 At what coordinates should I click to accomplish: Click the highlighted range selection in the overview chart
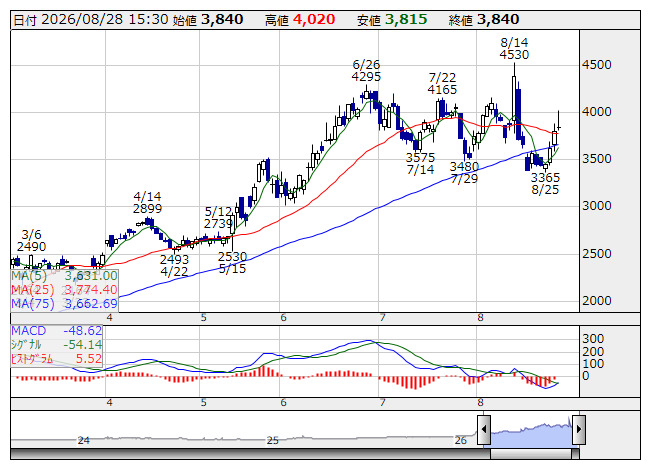[531, 434]
